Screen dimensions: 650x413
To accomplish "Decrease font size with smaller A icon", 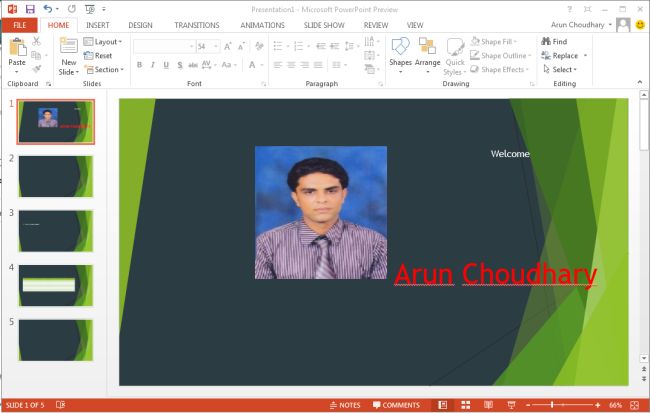I will 241,46.
